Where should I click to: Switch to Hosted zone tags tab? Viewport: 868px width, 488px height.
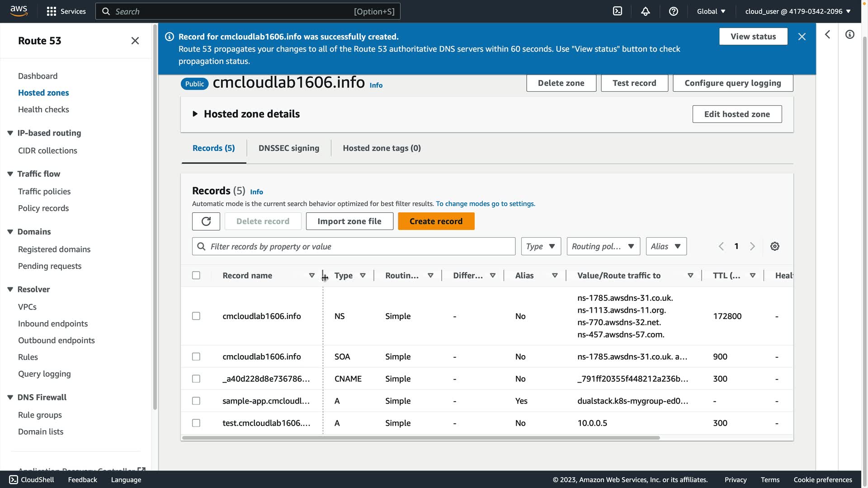click(x=382, y=148)
